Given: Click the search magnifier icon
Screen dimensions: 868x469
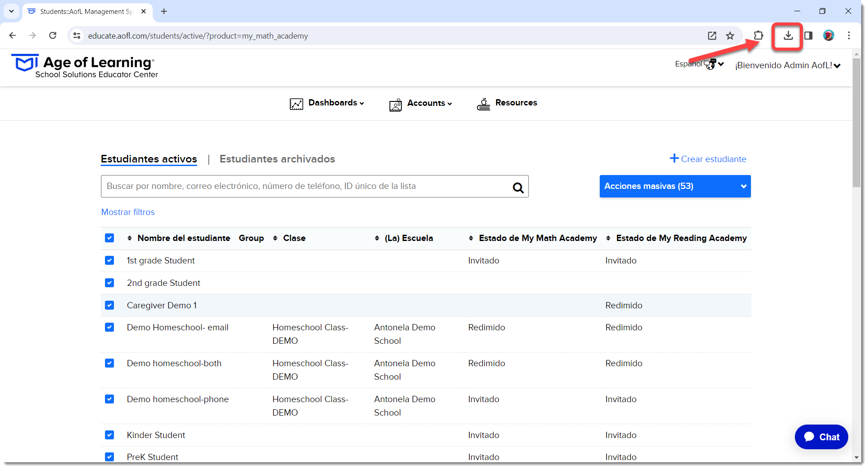Looking at the screenshot, I should click(518, 188).
